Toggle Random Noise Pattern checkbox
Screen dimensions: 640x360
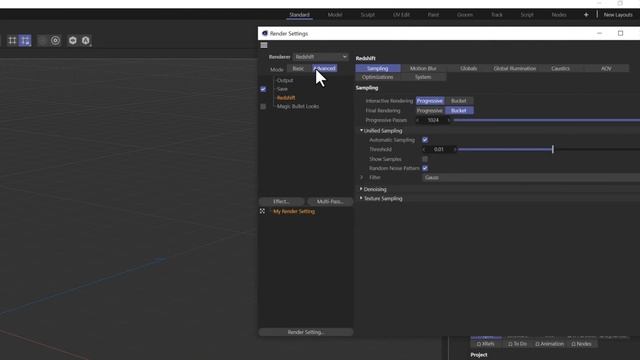coord(425,168)
